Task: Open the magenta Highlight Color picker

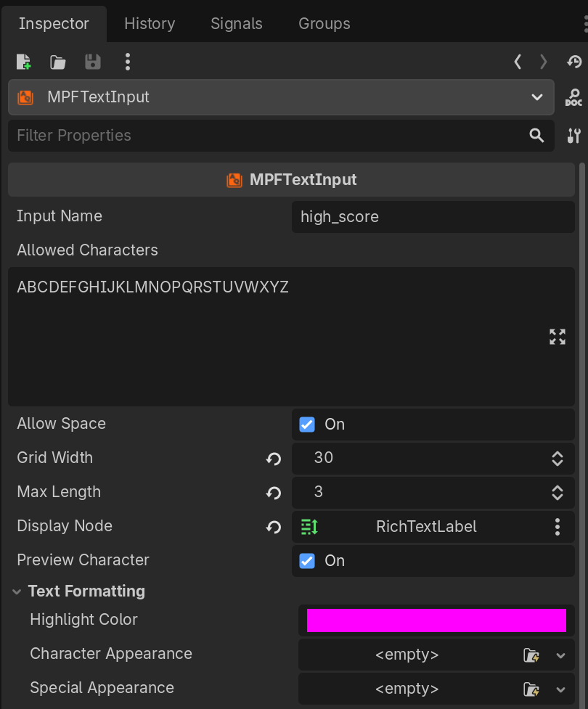Action: [x=436, y=620]
